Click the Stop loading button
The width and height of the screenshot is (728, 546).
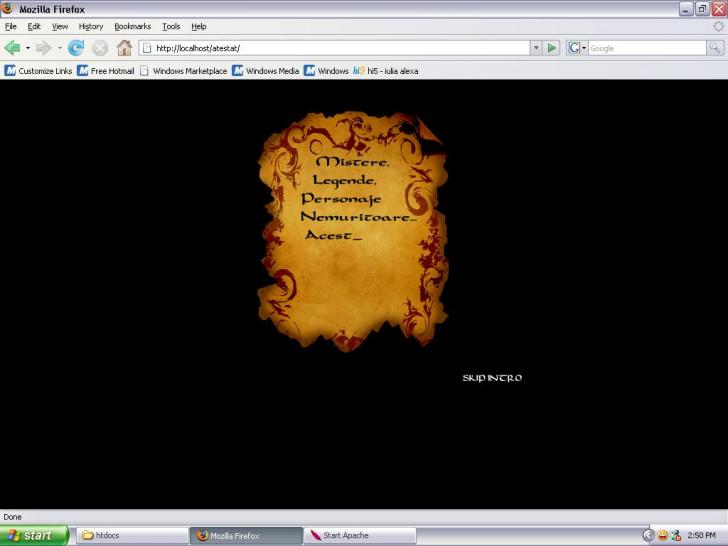[100, 48]
